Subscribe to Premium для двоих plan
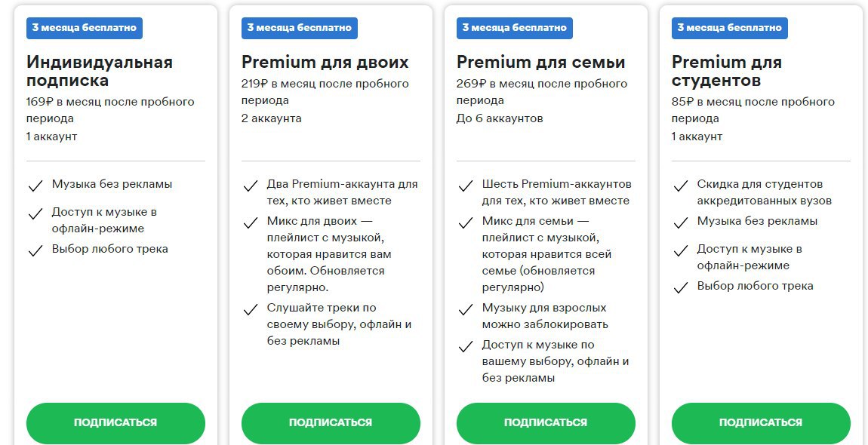 pyautogui.click(x=331, y=423)
